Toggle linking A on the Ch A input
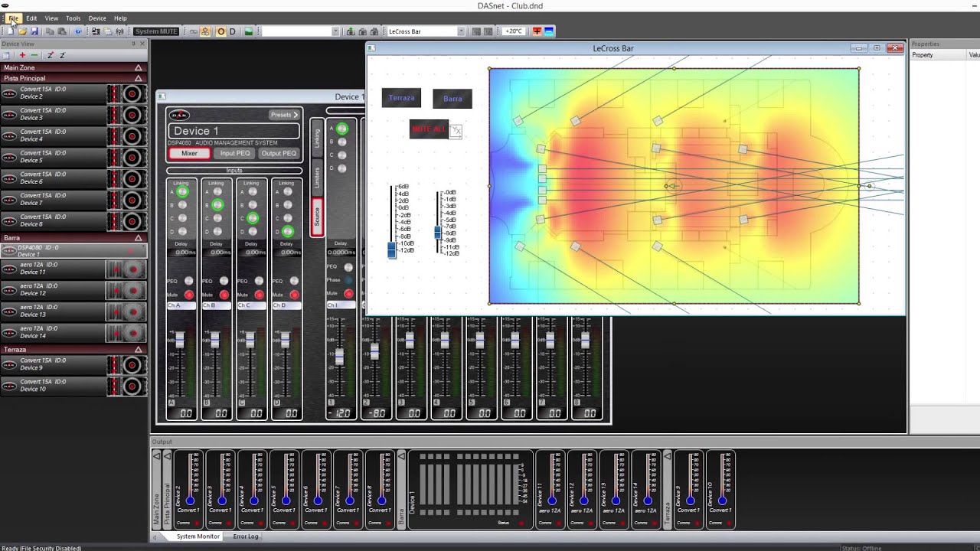 pos(182,192)
